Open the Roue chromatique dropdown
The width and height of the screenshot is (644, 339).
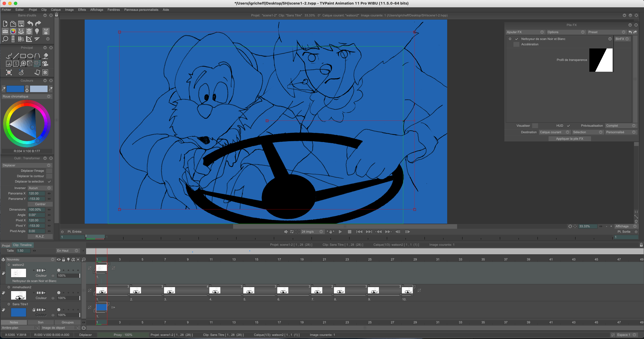[27, 96]
